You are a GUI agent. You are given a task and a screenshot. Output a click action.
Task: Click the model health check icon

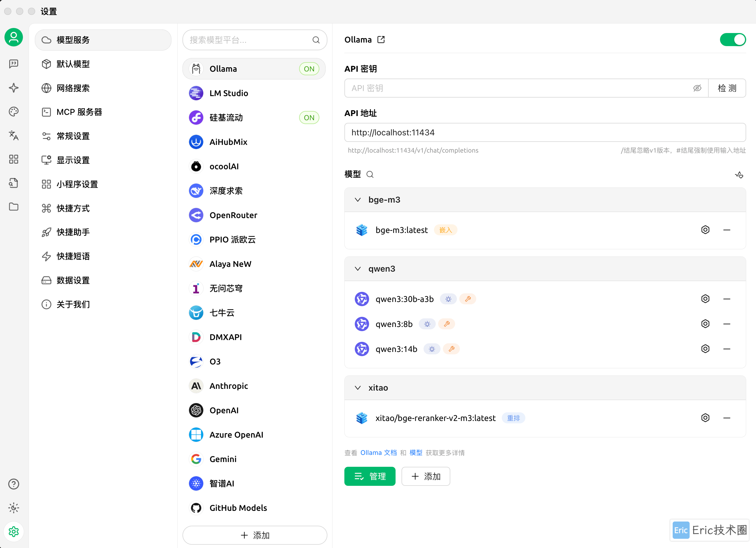(739, 175)
